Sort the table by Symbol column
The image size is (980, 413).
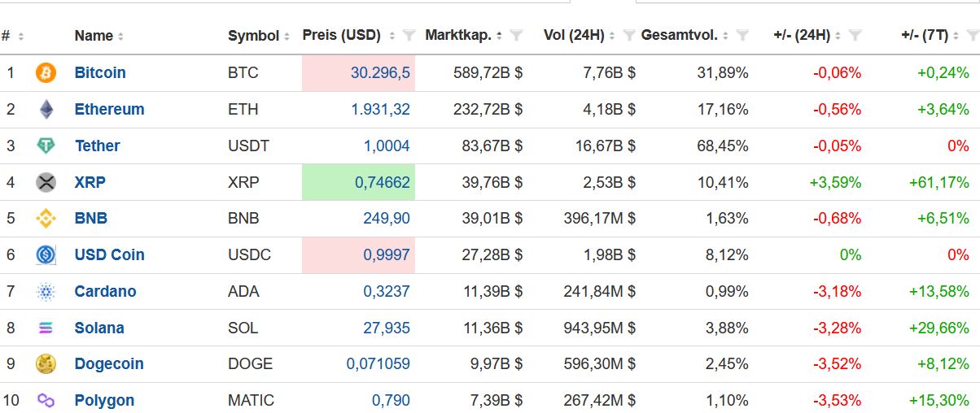point(254,36)
